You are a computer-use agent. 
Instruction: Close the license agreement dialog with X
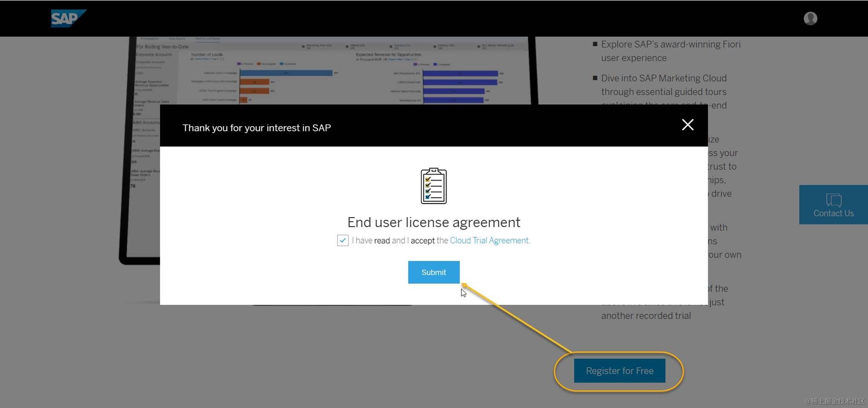pyautogui.click(x=688, y=125)
